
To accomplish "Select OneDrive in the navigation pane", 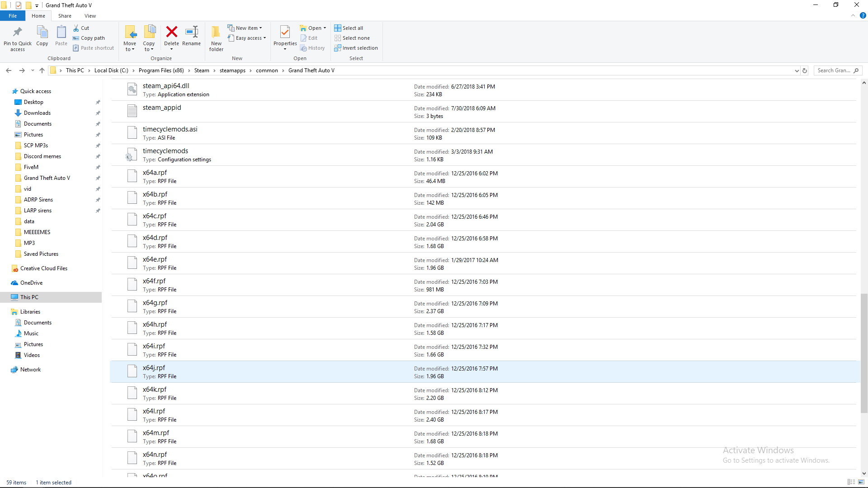I will point(31,283).
